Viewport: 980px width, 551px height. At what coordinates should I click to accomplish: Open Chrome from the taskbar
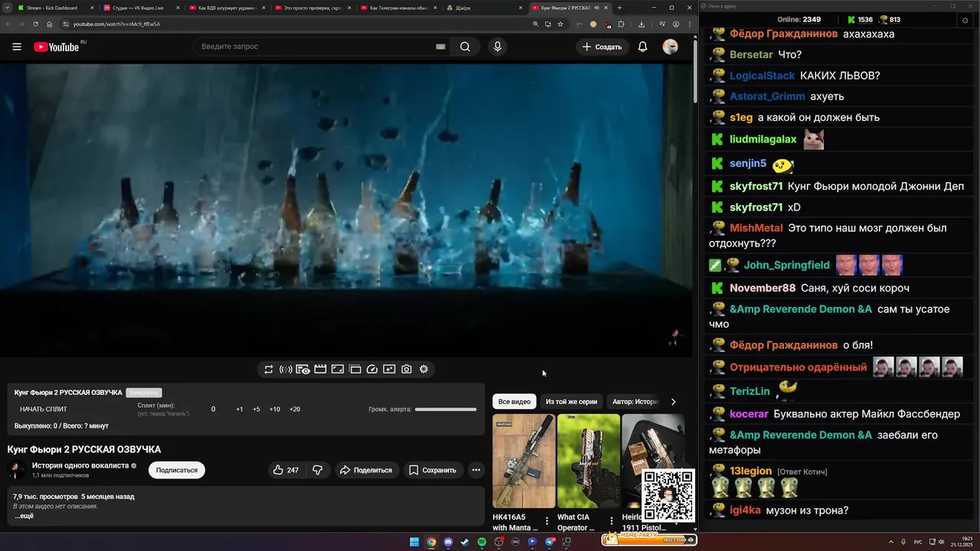tap(431, 542)
